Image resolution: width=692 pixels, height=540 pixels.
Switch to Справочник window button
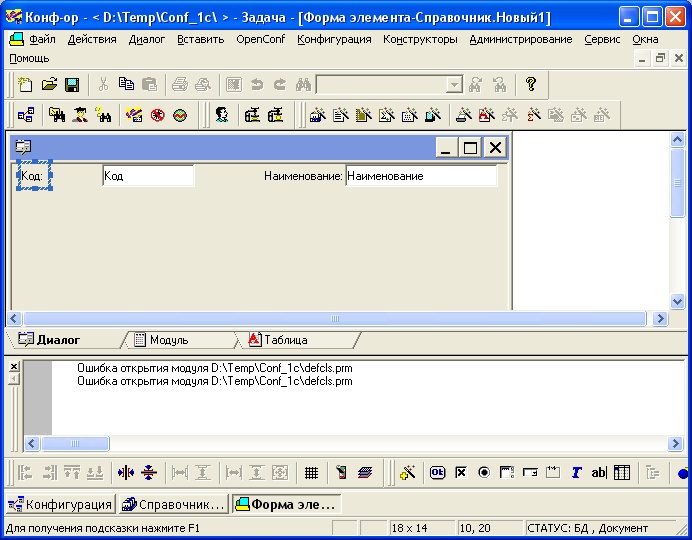point(173,504)
